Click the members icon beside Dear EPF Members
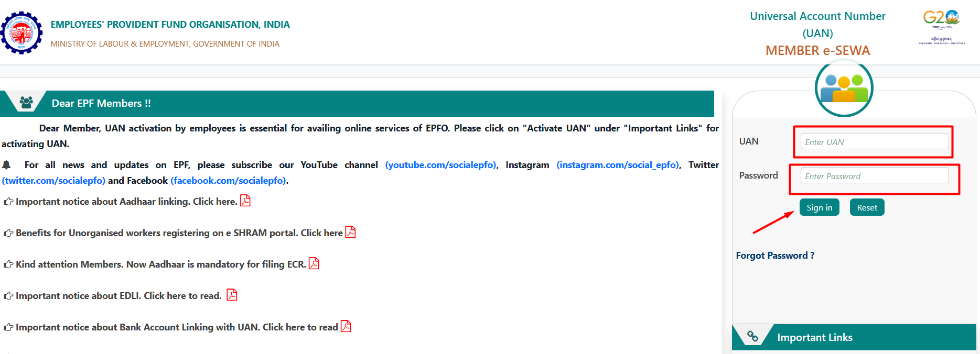This screenshot has width=980, height=354. pos(26,103)
